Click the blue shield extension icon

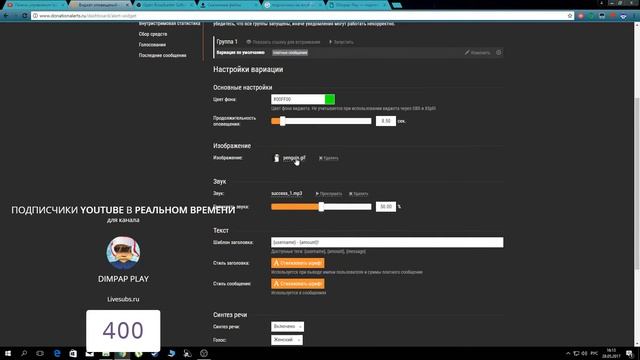pos(623,16)
